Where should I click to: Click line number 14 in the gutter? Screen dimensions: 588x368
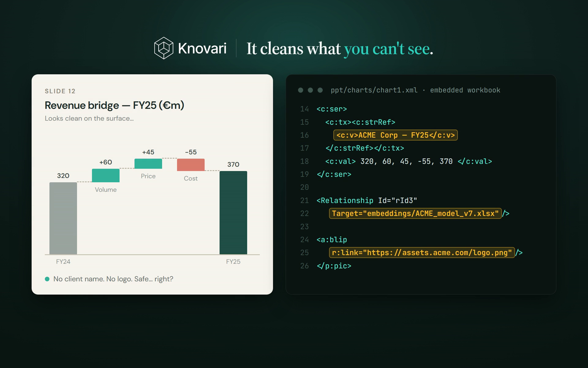(304, 109)
